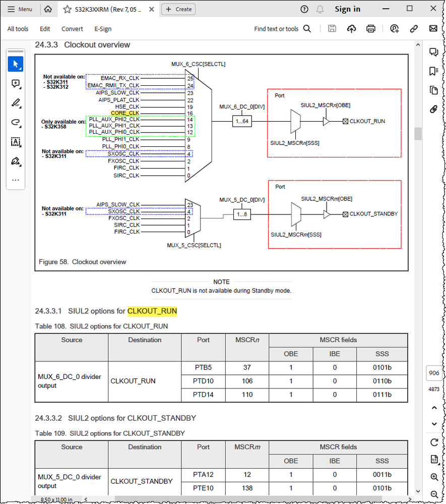Viewport: 446px width, 504px height.
Task: Click highlighted CLKOUT_RUN heading text
Action: point(152,311)
